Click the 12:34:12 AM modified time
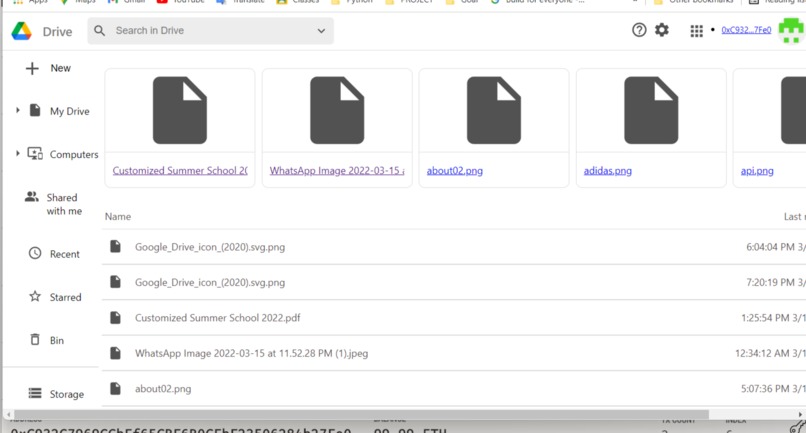 770,353
